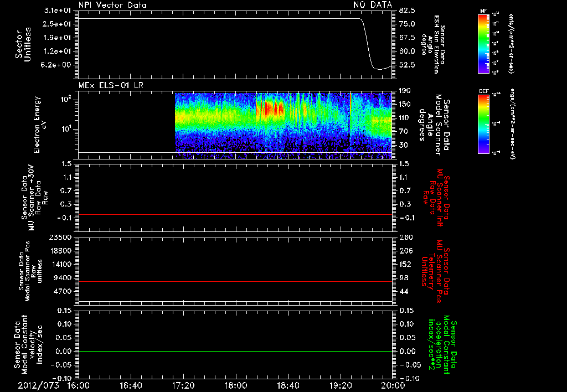Click the '152' telemetry tick value

(405, 264)
